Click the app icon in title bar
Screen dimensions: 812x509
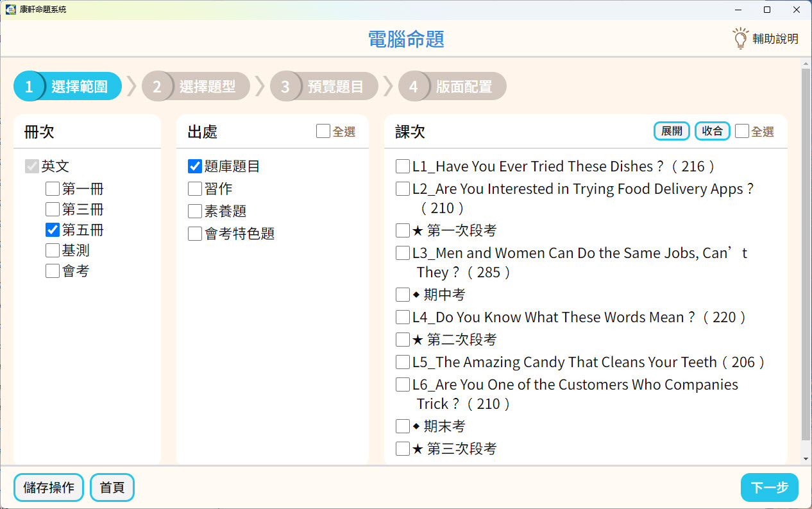click(x=10, y=10)
